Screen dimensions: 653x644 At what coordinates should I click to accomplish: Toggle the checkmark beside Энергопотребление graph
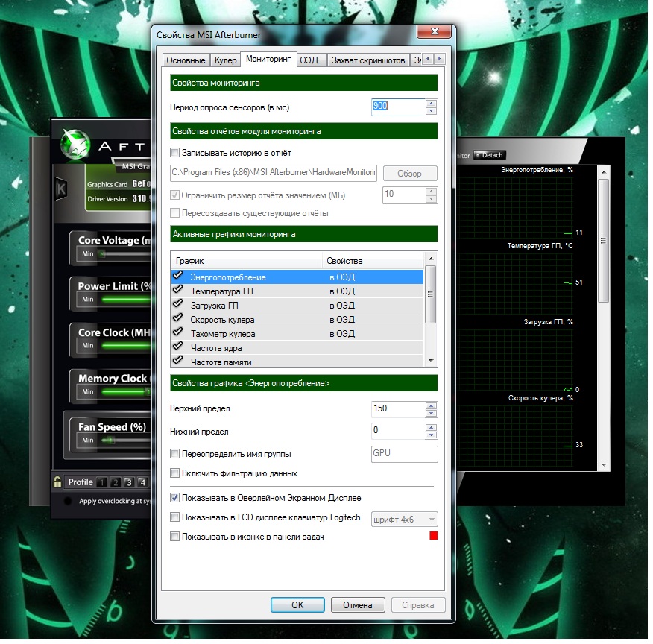click(177, 276)
